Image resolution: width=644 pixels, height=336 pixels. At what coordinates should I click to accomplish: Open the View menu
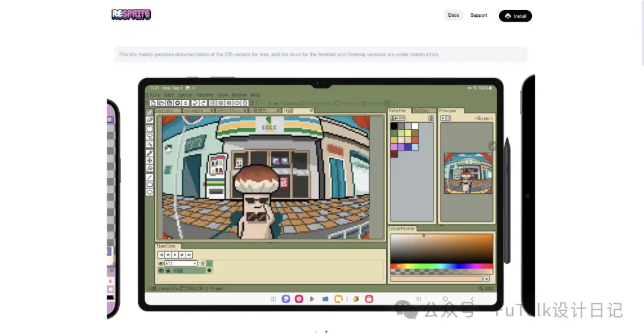click(222, 95)
